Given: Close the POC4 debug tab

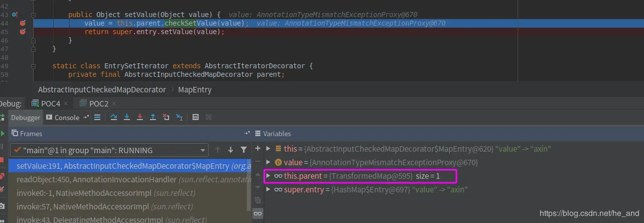Looking at the screenshot, I should [66, 103].
